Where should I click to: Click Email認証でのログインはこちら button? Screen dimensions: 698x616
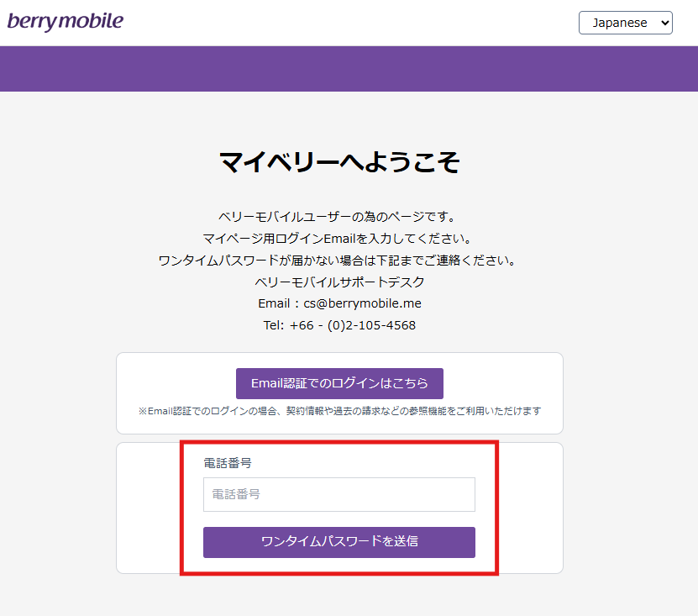pyautogui.click(x=339, y=383)
